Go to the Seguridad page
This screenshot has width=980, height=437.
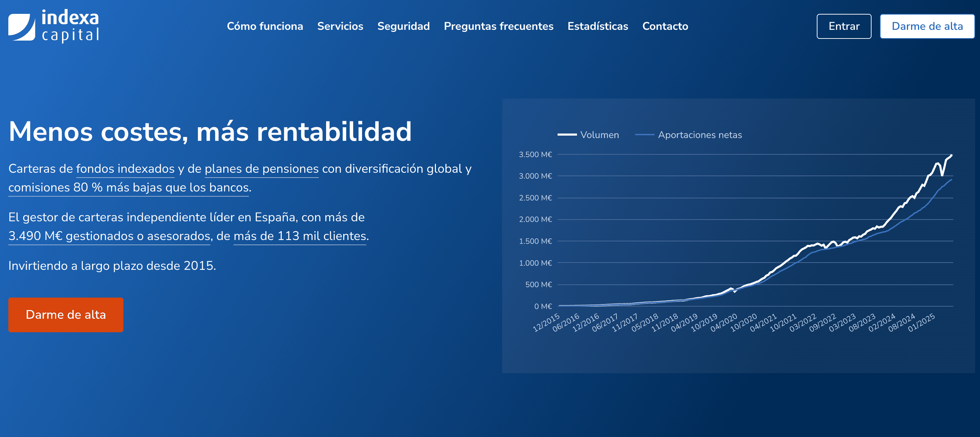click(x=403, y=26)
